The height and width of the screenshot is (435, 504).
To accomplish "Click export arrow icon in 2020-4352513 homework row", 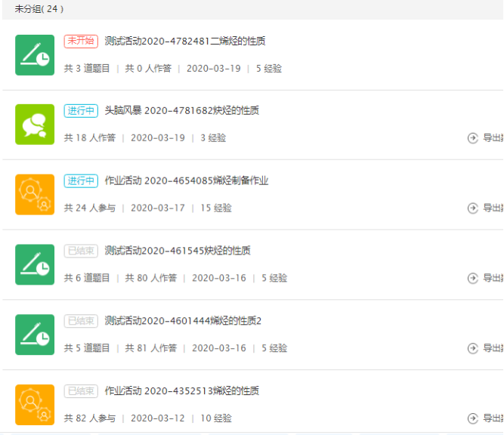I will [473, 418].
